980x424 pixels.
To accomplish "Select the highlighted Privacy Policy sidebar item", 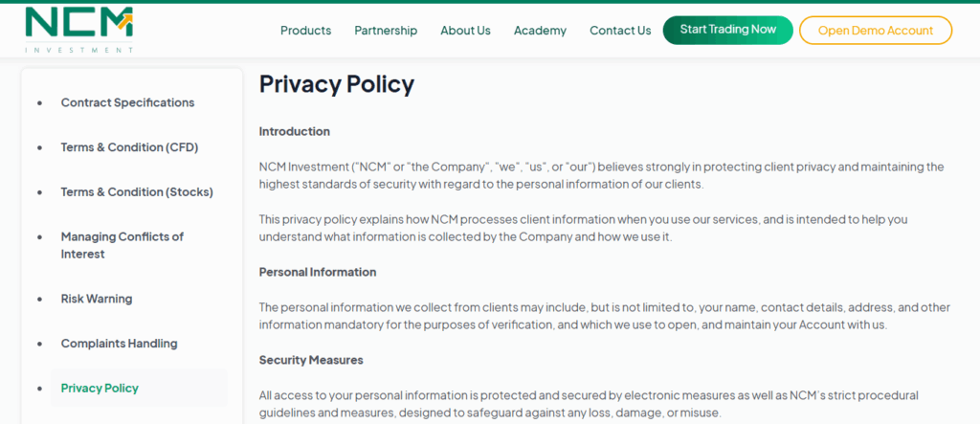I will pyautogui.click(x=139, y=389).
